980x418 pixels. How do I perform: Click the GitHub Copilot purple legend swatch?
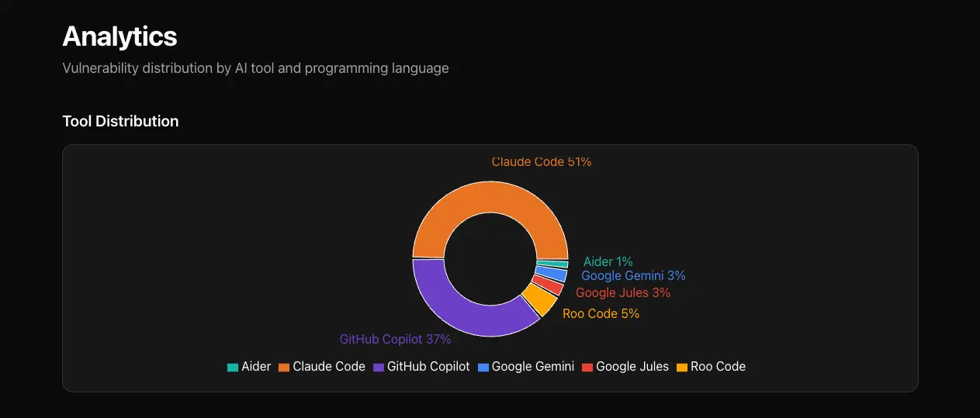[x=378, y=367]
